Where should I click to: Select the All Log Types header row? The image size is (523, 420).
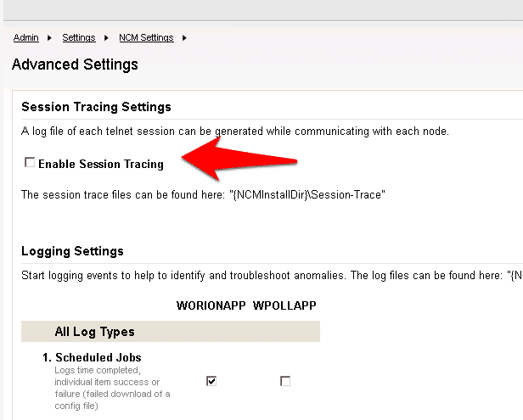[171, 331]
